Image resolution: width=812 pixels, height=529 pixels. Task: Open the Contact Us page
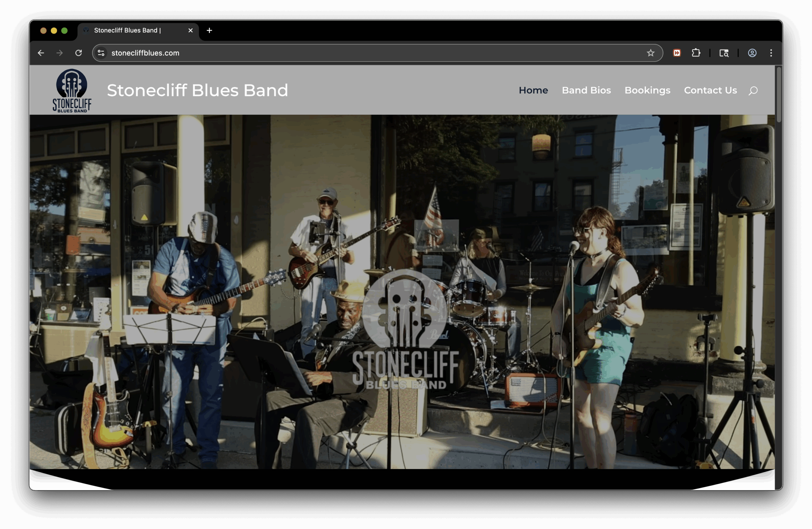pyautogui.click(x=710, y=90)
